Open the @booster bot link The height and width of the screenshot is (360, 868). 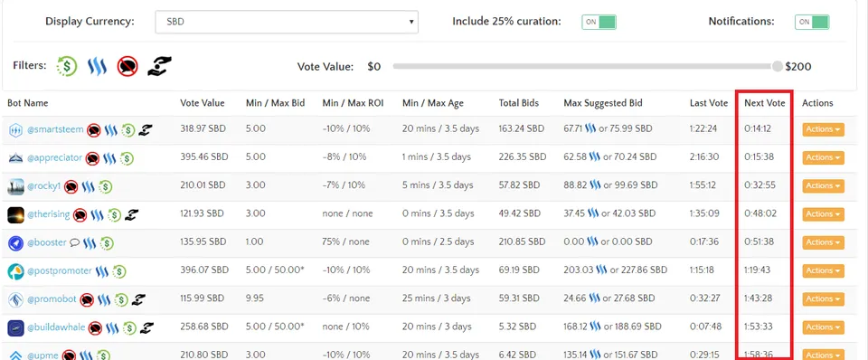(x=47, y=242)
